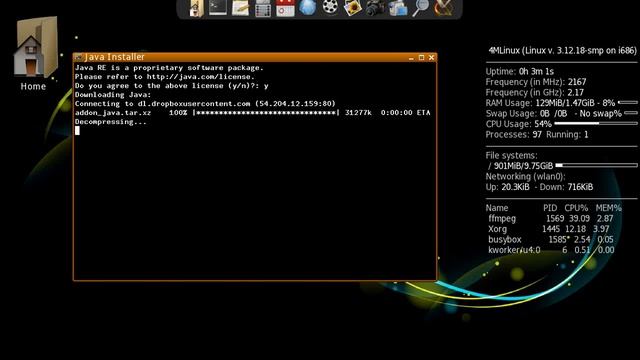Click the RAM Usage bar in system monitor
The width and height of the screenshot is (640, 360).
pos(628,103)
